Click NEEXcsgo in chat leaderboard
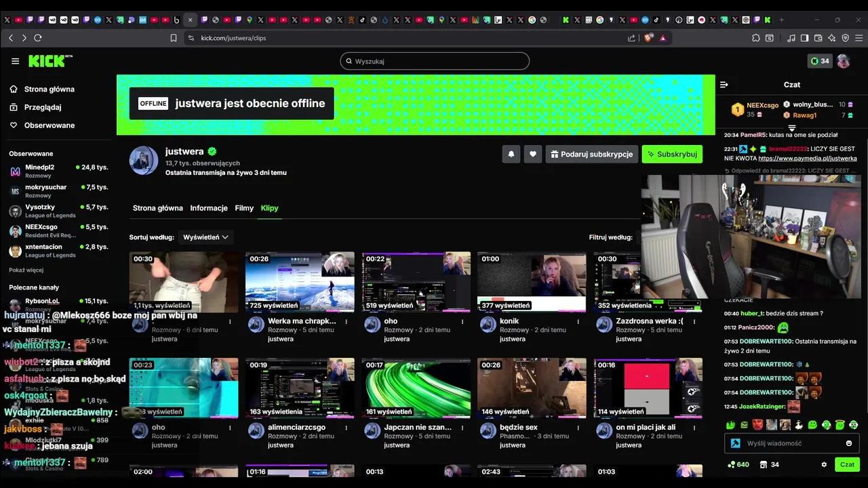Image resolution: width=868 pixels, height=488 pixels. pos(763,105)
